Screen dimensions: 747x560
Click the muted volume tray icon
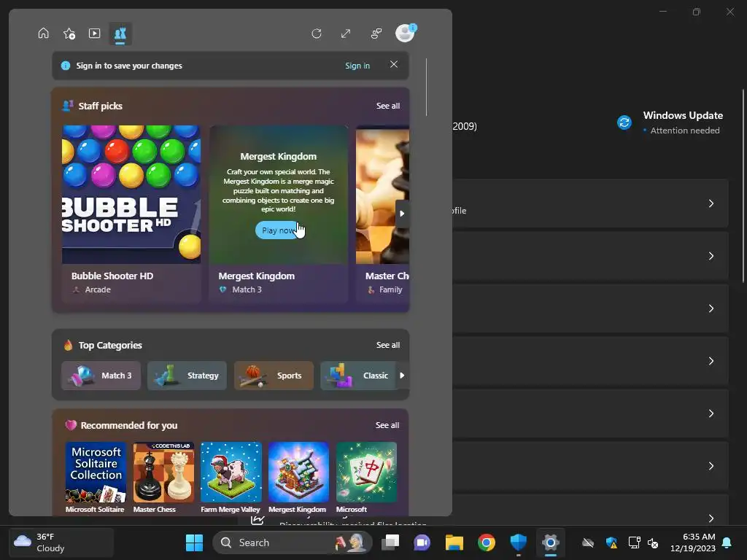click(653, 542)
